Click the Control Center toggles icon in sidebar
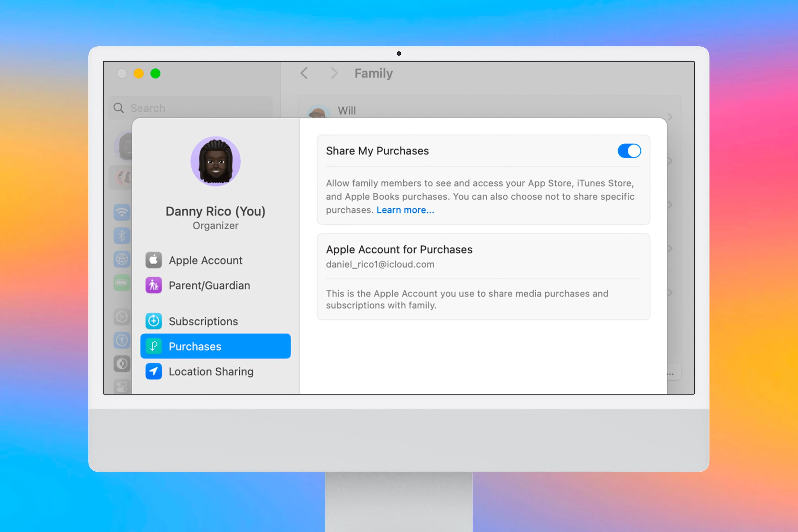The image size is (798, 532). point(122,386)
